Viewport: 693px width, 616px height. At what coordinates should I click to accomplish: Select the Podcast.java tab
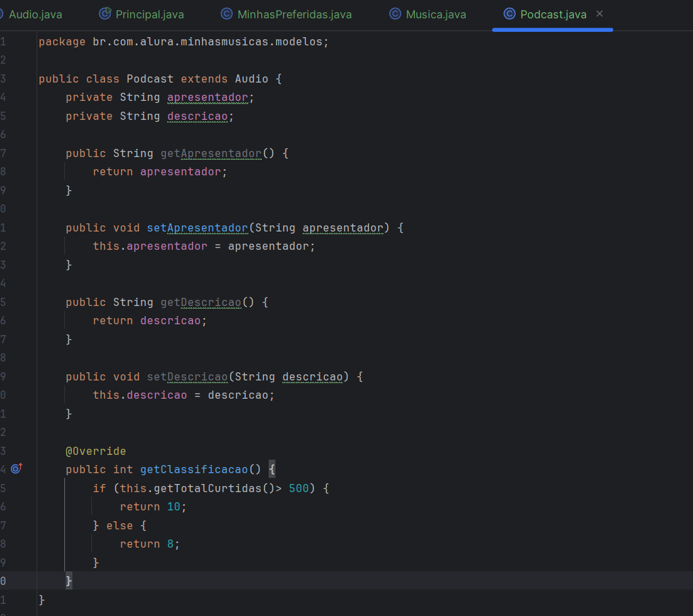pyautogui.click(x=554, y=15)
